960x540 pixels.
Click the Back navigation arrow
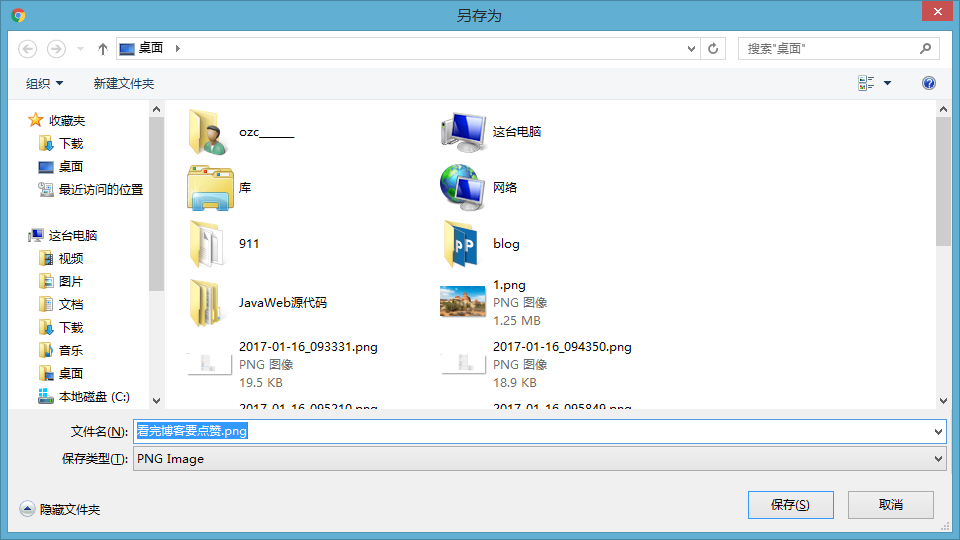[x=28, y=48]
